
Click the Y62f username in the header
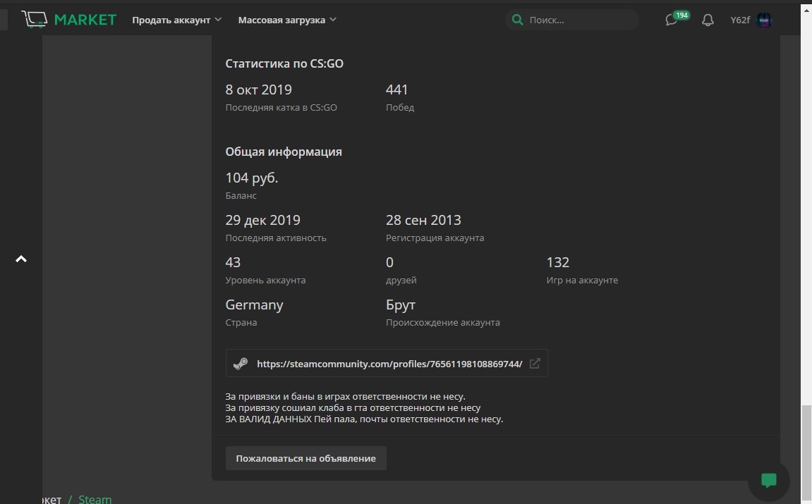click(x=740, y=20)
